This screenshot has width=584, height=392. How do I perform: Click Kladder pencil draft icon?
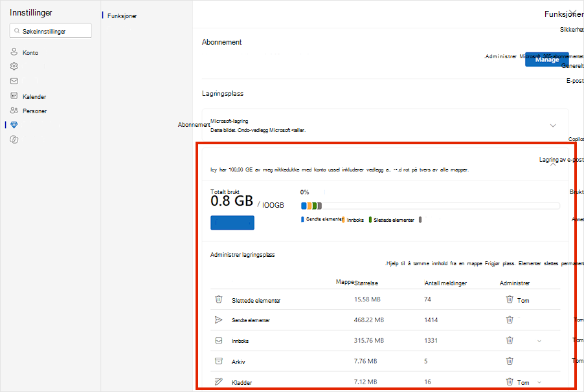219,382
